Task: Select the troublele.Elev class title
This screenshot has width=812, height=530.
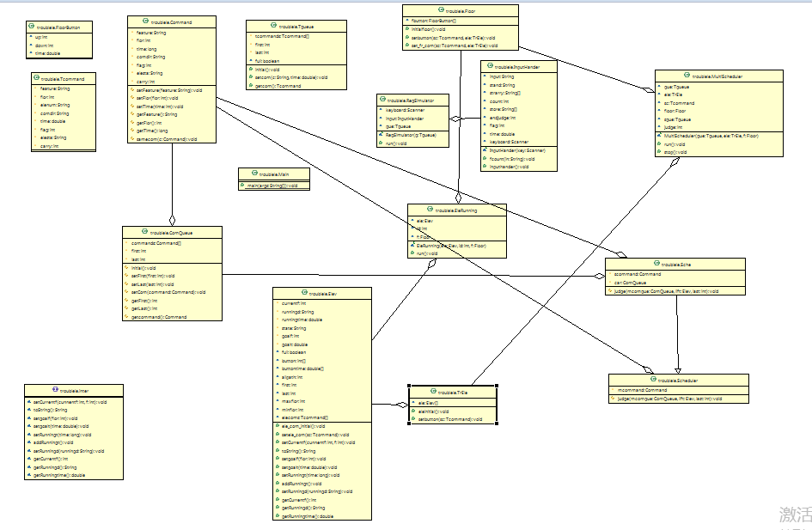Action: pyautogui.click(x=323, y=294)
